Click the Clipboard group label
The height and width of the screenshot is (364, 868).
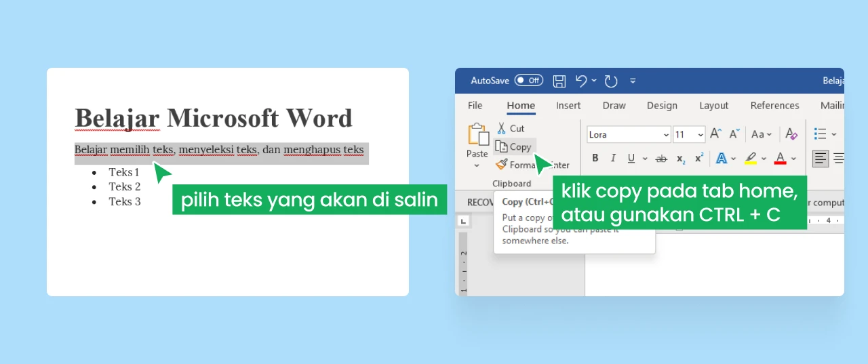click(512, 184)
